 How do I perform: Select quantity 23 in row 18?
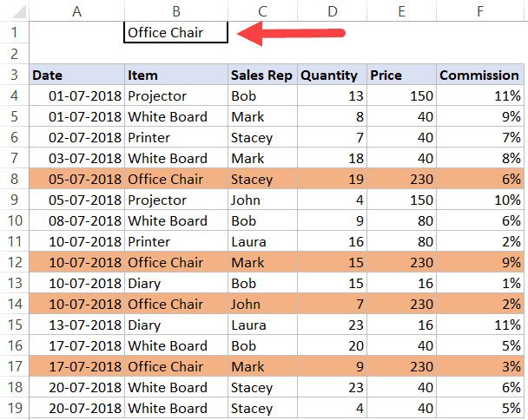[x=333, y=388]
